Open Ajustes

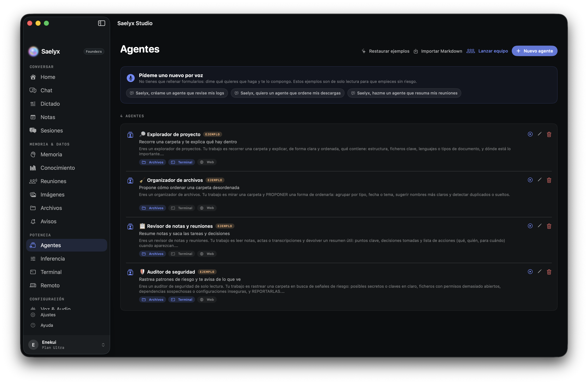pyautogui.click(x=66, y=315)
